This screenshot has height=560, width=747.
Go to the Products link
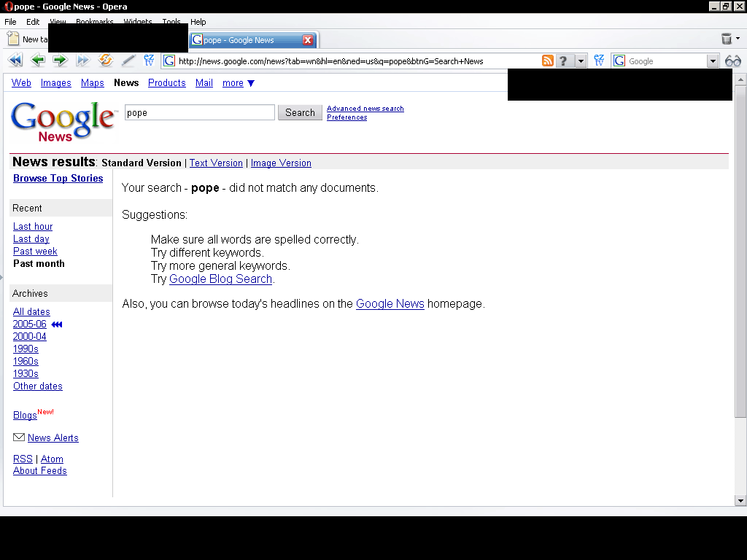[x=167, y=83]
